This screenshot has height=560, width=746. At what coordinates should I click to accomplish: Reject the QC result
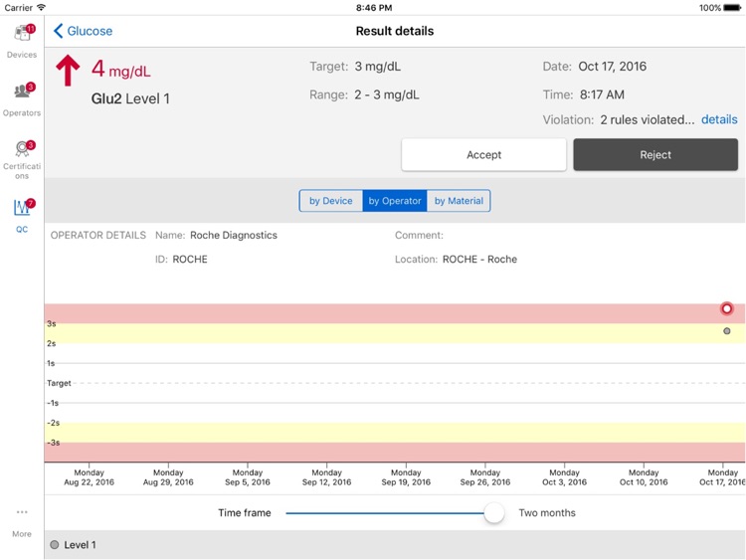655,154
